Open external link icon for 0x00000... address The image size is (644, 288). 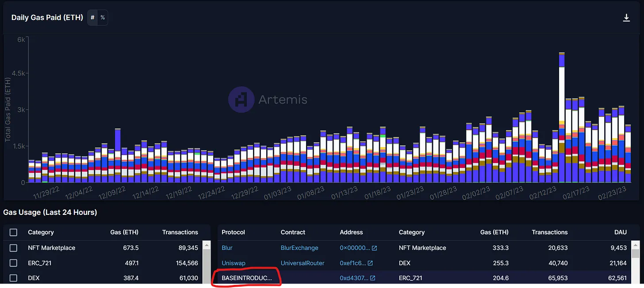coord(374,248)
